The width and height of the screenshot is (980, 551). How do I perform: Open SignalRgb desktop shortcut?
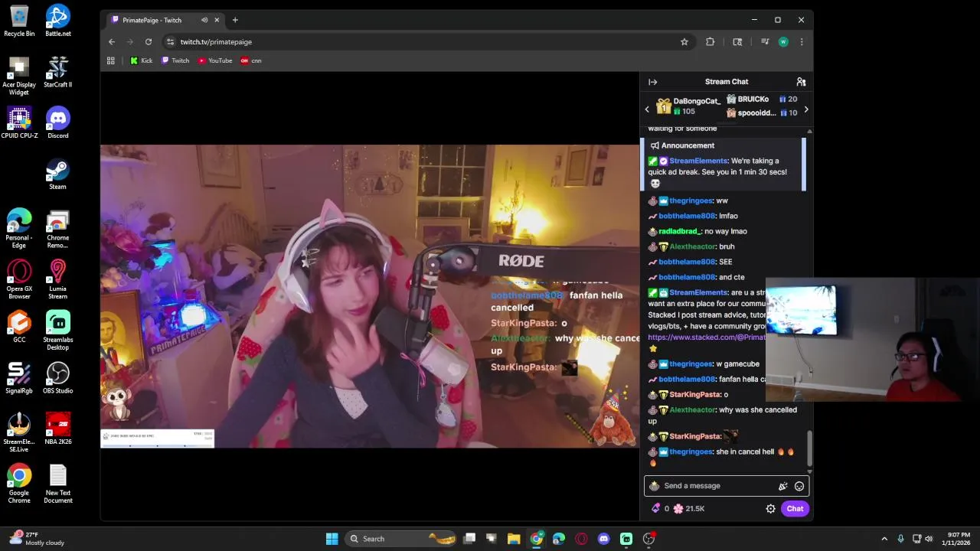(x=19, y=378)
